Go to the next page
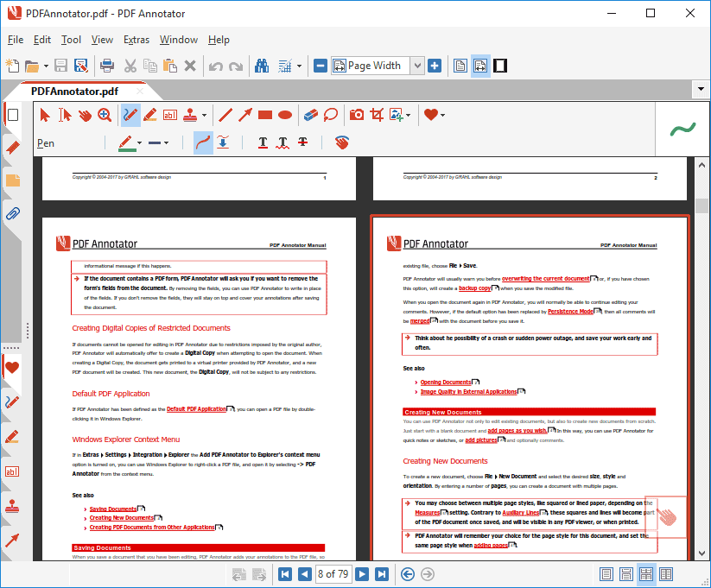The width and height of the screenshot is (711, 588). tap(362, 574)
